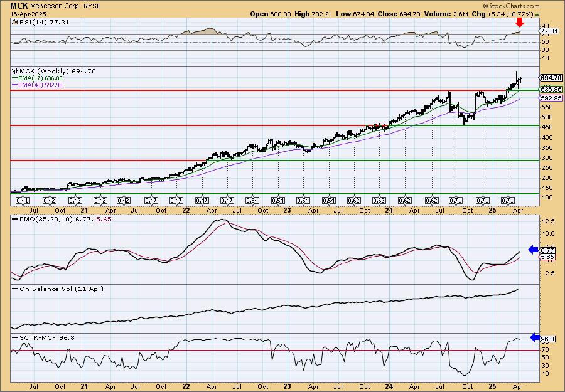Click the 23 year label on bottom time axis
The height and width of the screenshot is (392, 565).
(287, 386)
